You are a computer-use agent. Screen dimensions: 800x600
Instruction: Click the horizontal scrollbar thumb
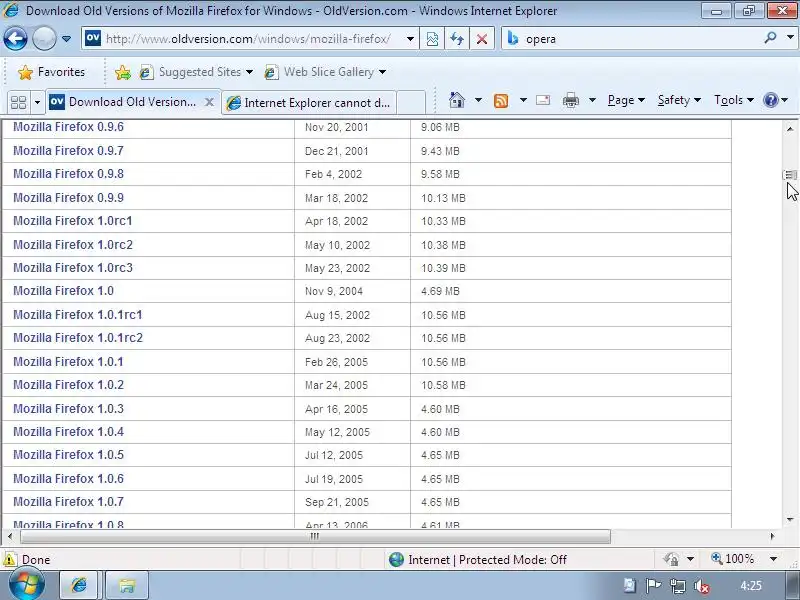tap(315, 536)
